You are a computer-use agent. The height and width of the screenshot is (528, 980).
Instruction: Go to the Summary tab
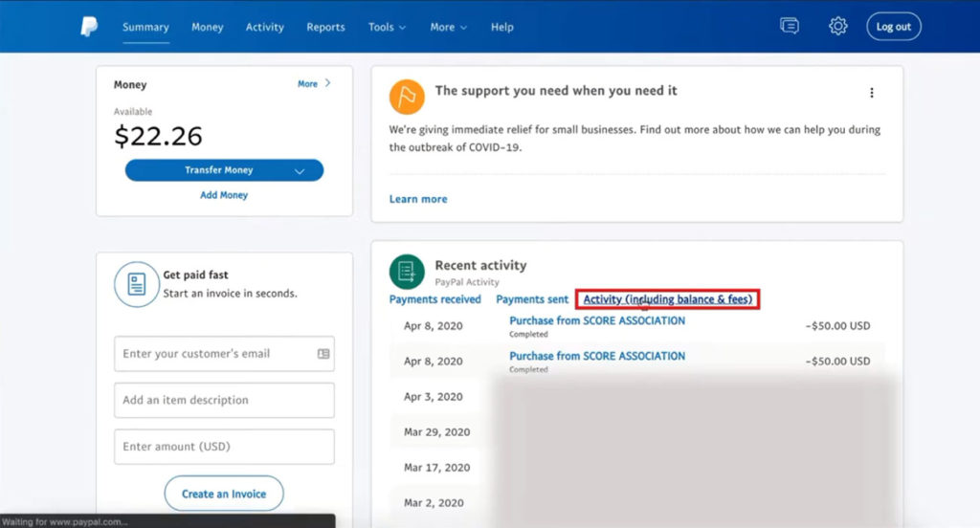145,27
